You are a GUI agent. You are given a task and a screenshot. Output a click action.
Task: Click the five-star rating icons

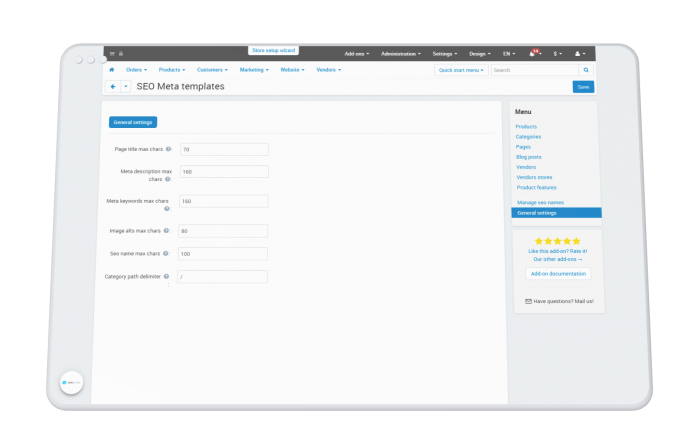point(558,241)
